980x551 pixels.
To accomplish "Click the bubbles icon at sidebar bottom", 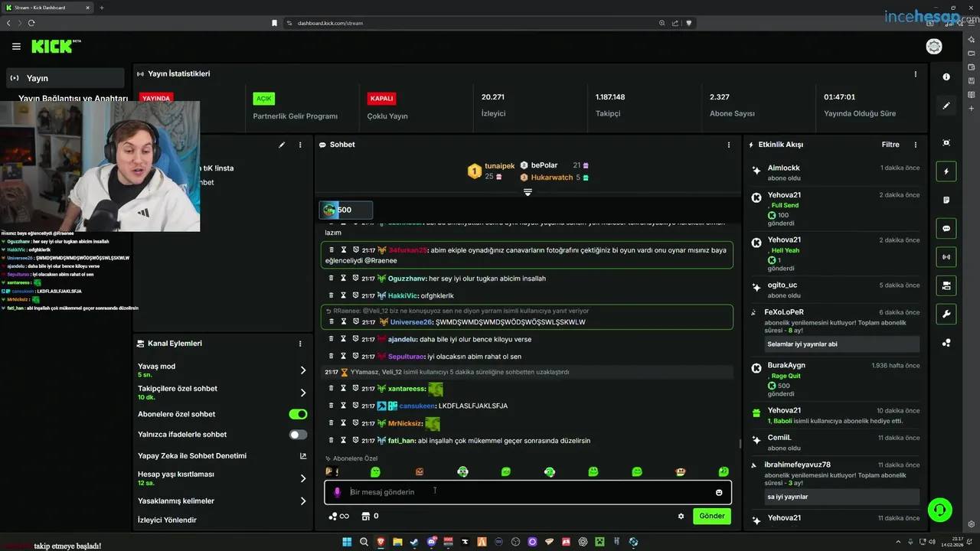I will [946, 343].
